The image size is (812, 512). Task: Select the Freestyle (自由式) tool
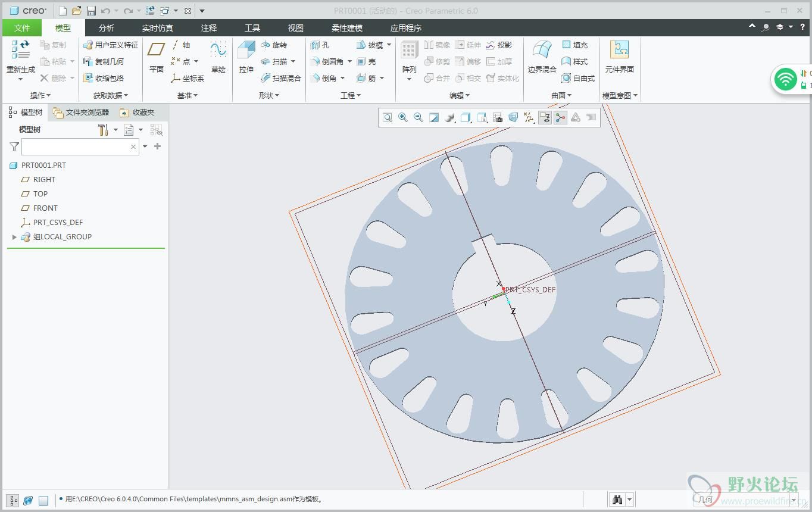[578, 78]
